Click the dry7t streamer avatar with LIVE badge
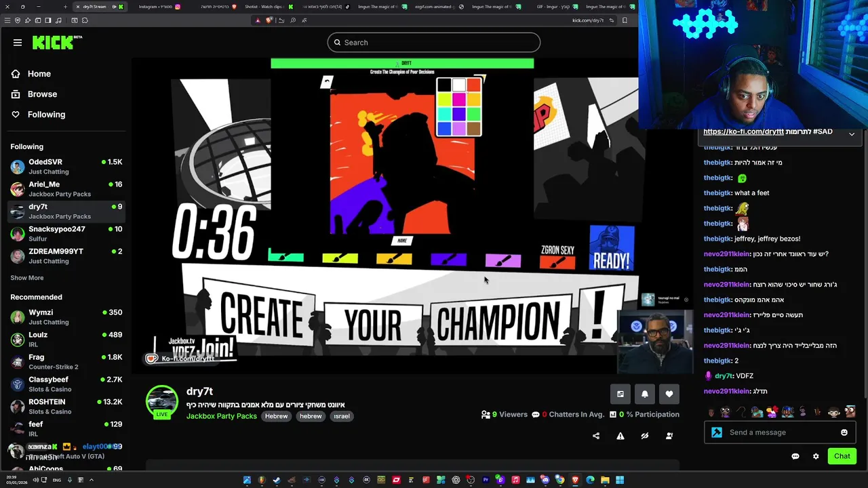868x488 pixels. (x=162, y=401)
